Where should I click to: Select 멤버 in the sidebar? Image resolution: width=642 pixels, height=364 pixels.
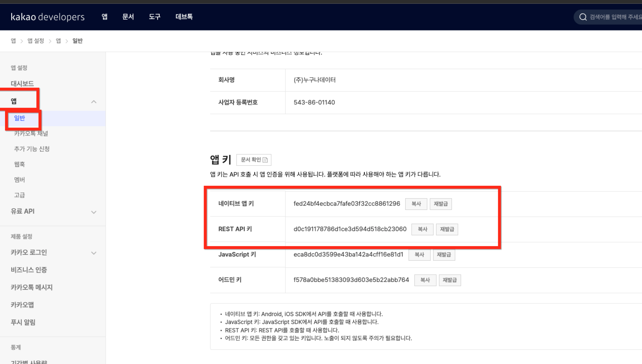(x=20, y=180)
